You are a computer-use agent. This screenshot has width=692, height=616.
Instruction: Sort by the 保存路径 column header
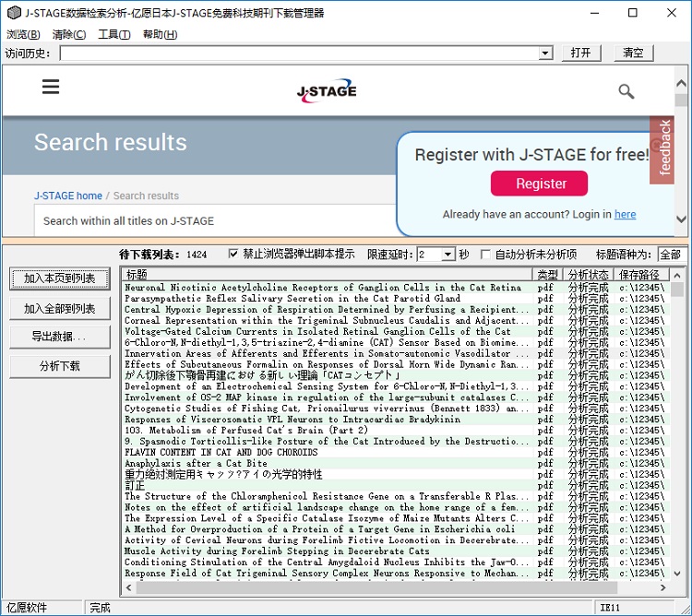641,275
